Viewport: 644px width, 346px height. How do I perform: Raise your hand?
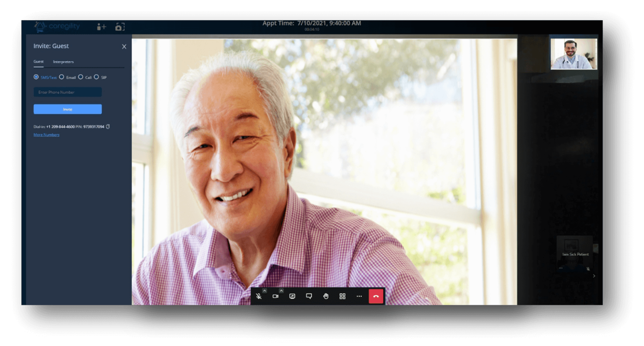[326, 296]
